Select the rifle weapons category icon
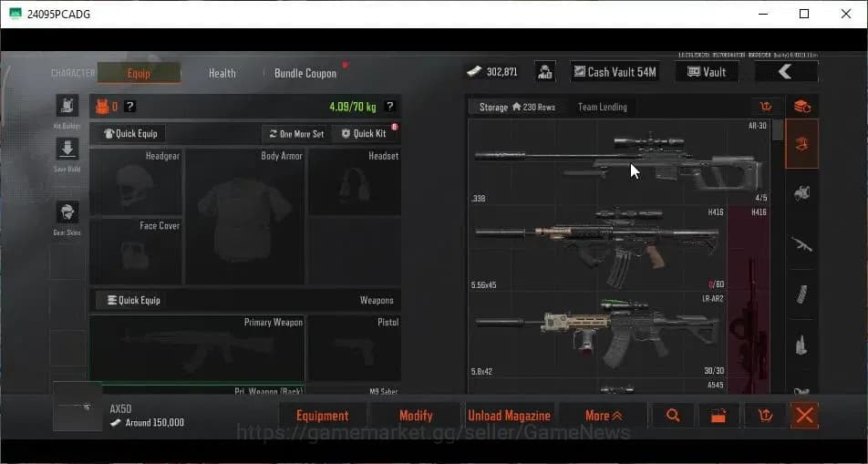The width and height of the screenshot is (868, 464). [x=802, y=244]
